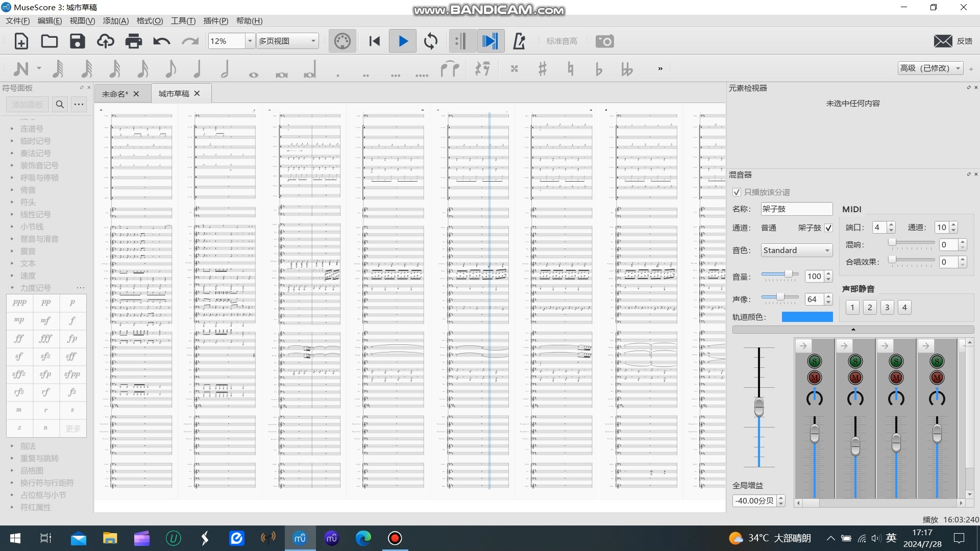Click the fff dynamic in palette

46,338
